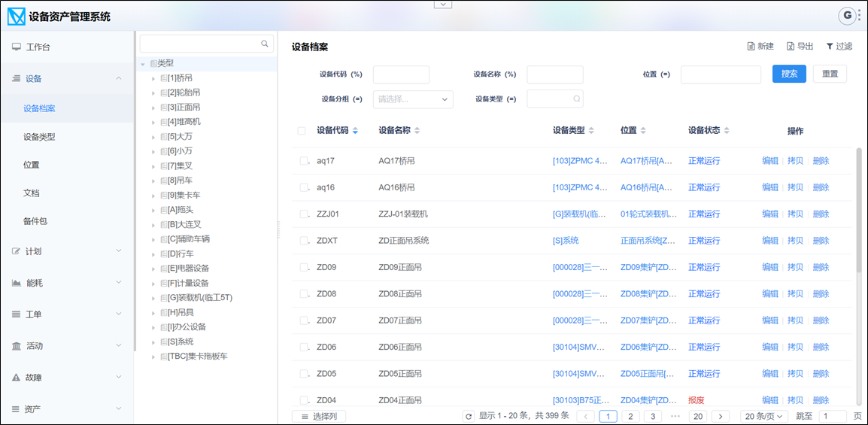The height and width of the screenshot is (425, 868).
Task: Open the 20条/页 page size dropdown
Action: [x=763, y=416]
